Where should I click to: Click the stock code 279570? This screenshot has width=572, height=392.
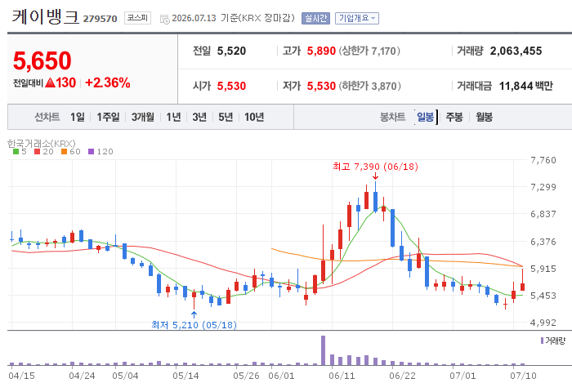point(100,19)
